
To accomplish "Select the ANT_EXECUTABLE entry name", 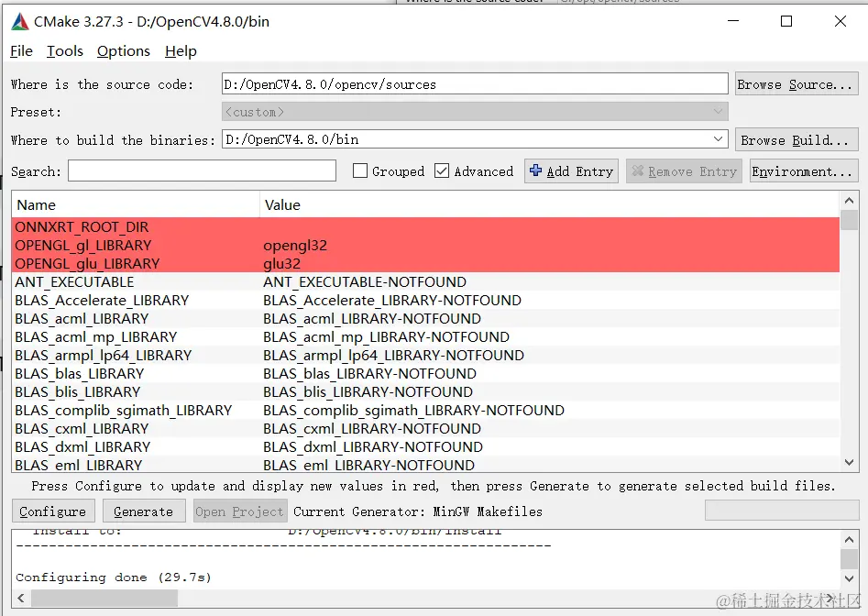I will click(74, 281).
